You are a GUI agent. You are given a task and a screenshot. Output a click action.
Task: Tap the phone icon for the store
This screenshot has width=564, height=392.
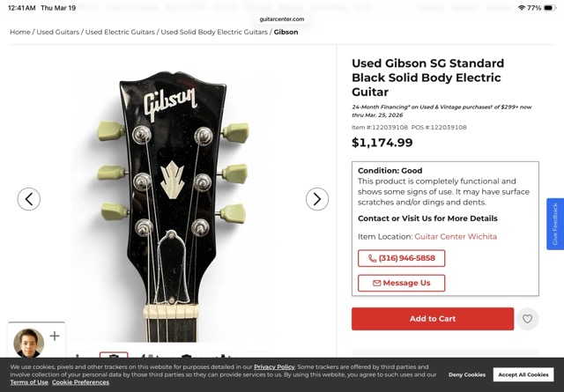373,258
